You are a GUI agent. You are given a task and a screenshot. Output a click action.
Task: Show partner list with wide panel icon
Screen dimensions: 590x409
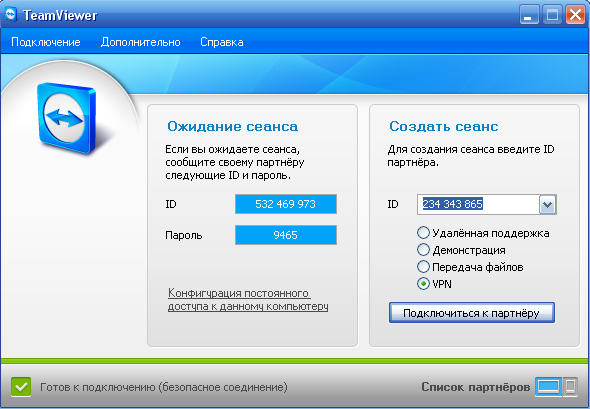click(x=549, y=386)
